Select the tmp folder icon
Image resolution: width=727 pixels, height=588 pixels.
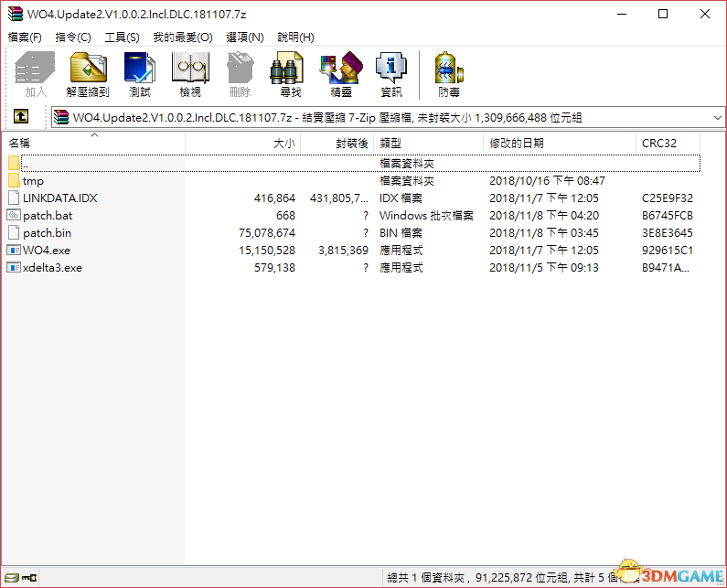point(14,180)
